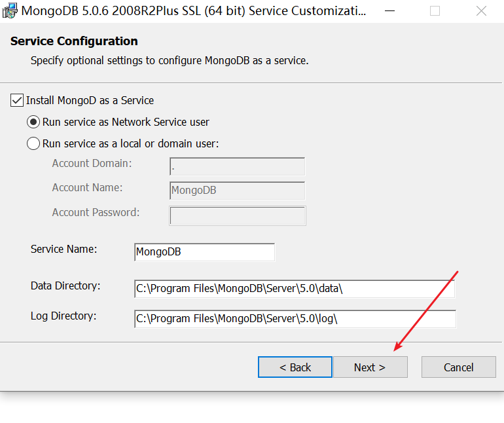Focus the Account Password field
Viewport: 504px width, 423px height.
(238, 216)
